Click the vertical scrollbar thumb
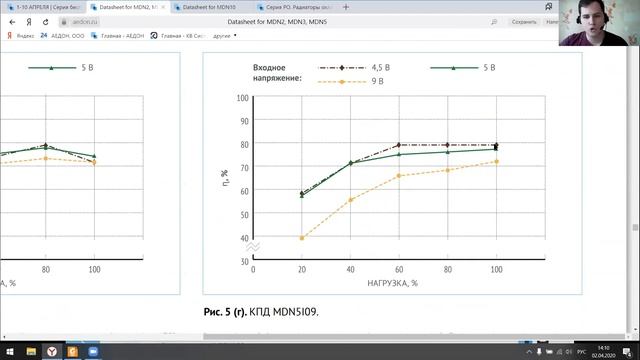The image size is (640, 360). [635, 227]
